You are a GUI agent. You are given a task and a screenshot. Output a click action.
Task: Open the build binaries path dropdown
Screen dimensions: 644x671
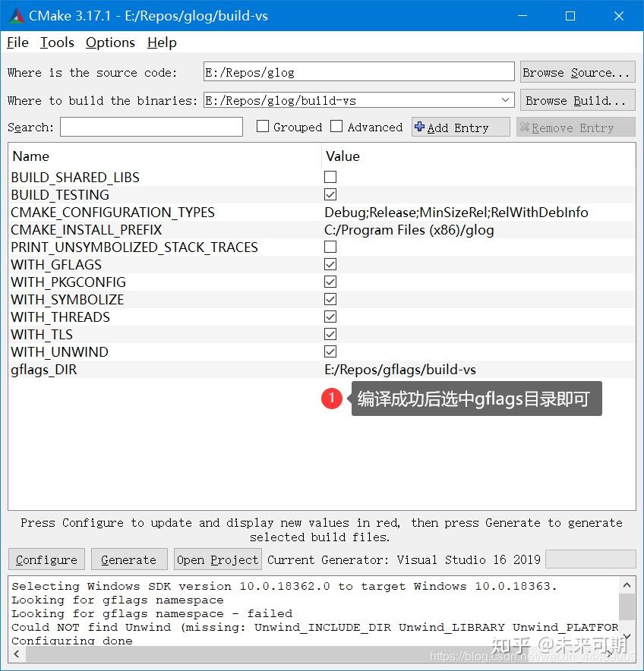click(506, 99)
